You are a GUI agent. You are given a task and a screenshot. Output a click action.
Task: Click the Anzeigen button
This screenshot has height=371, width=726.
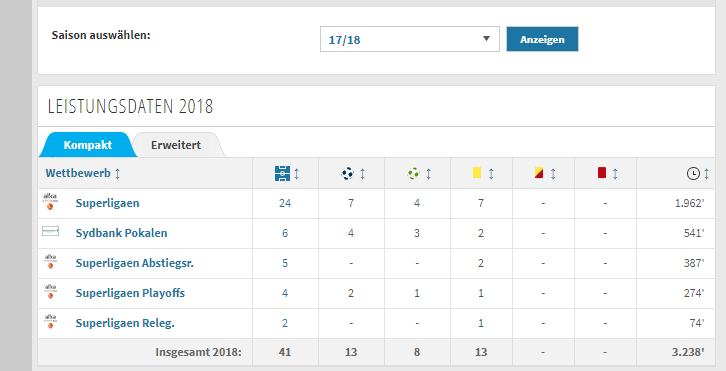click(542, 39)
